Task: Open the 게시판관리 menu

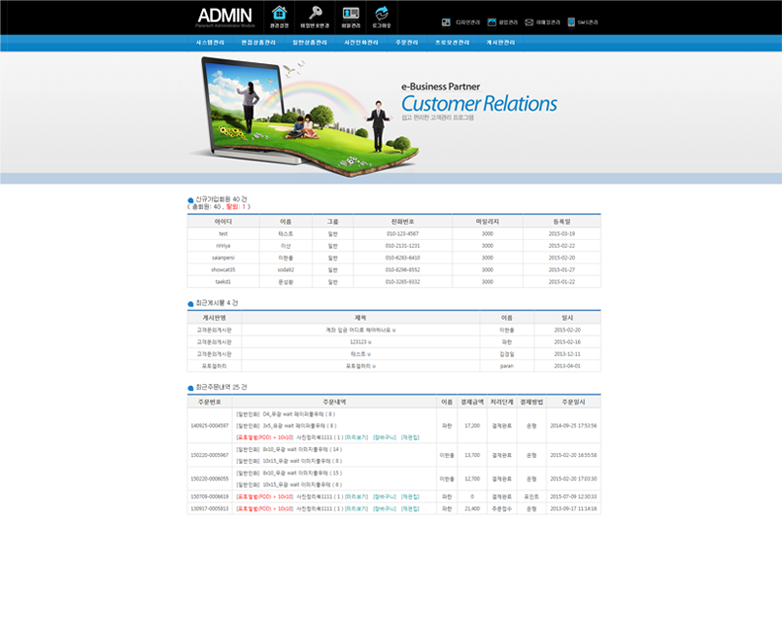Action: (500, 43)
